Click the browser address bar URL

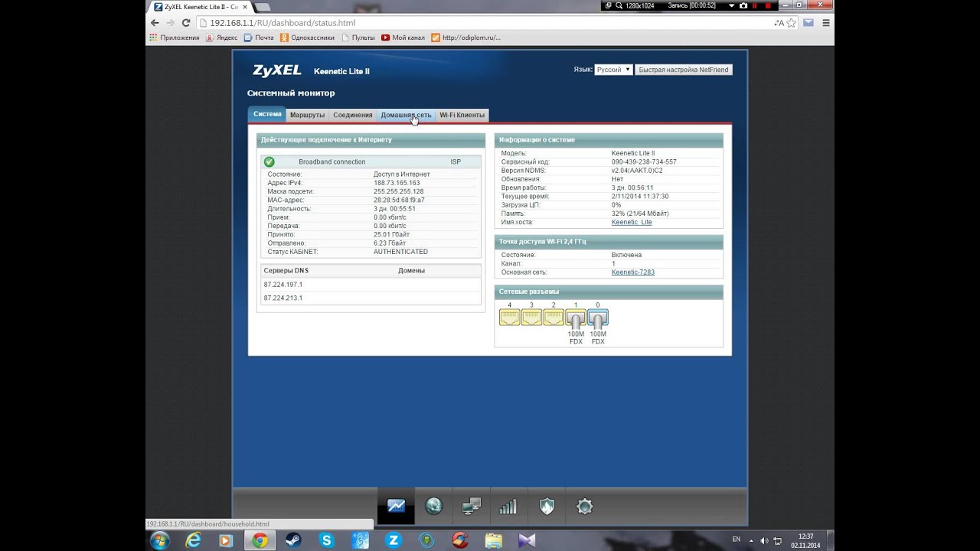tap(283, 23)
